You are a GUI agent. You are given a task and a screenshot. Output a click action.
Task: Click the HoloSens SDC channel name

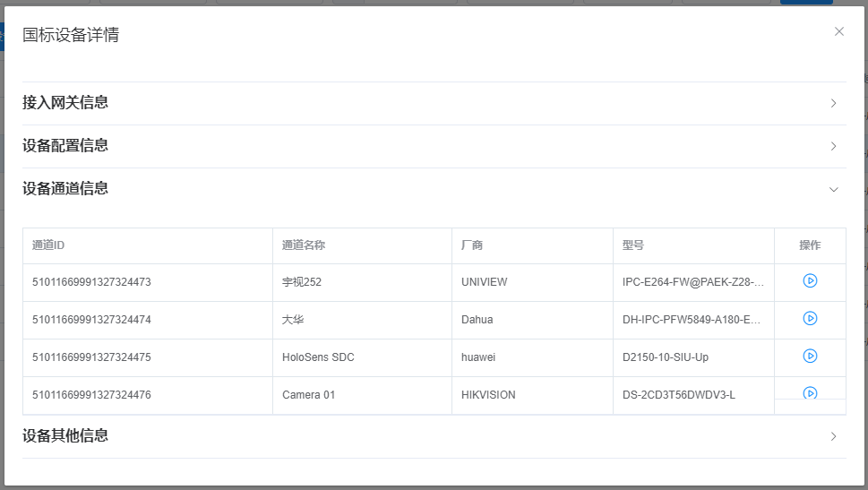click(x=318, y=357)
